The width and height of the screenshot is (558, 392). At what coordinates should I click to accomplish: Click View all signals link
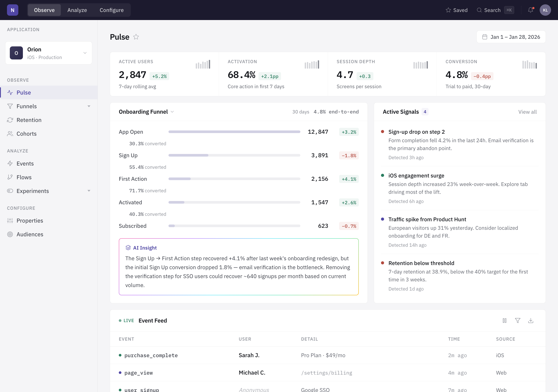click(527, 112)
